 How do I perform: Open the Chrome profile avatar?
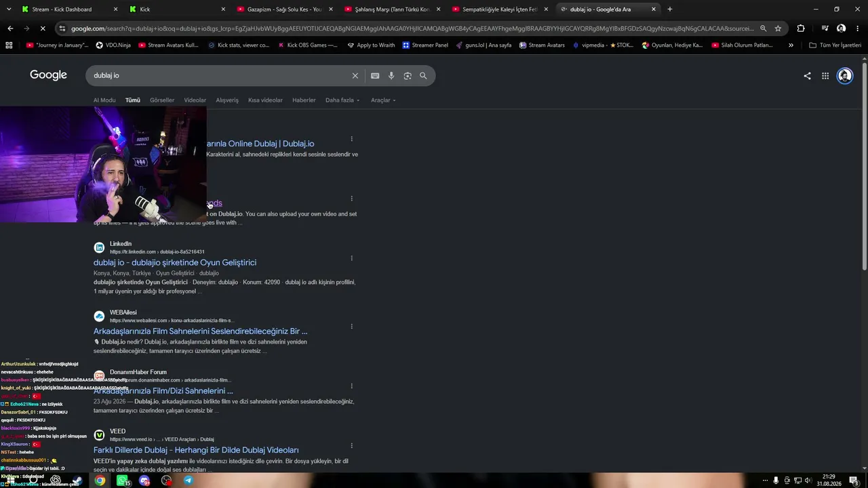(841, 28)
